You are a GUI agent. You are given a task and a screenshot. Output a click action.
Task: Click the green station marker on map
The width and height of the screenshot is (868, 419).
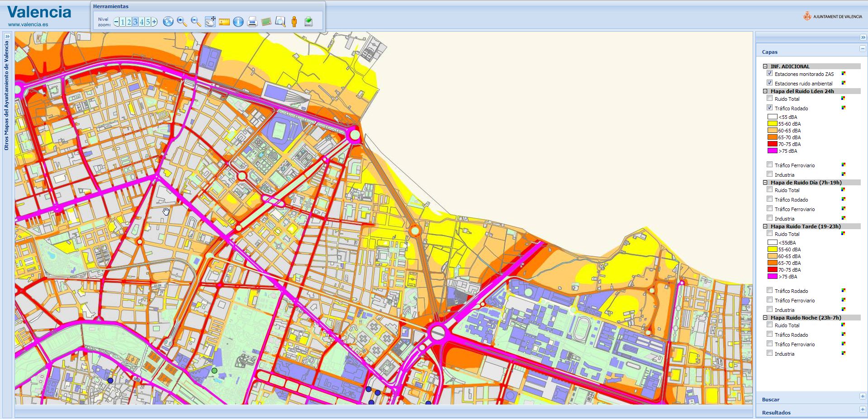pyautogui.click(x=214, y=371)
